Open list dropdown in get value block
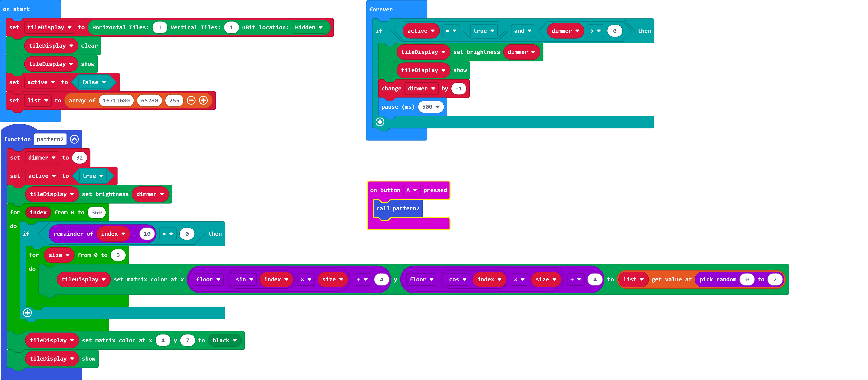The image size is (868, 380). coord(633,280)
